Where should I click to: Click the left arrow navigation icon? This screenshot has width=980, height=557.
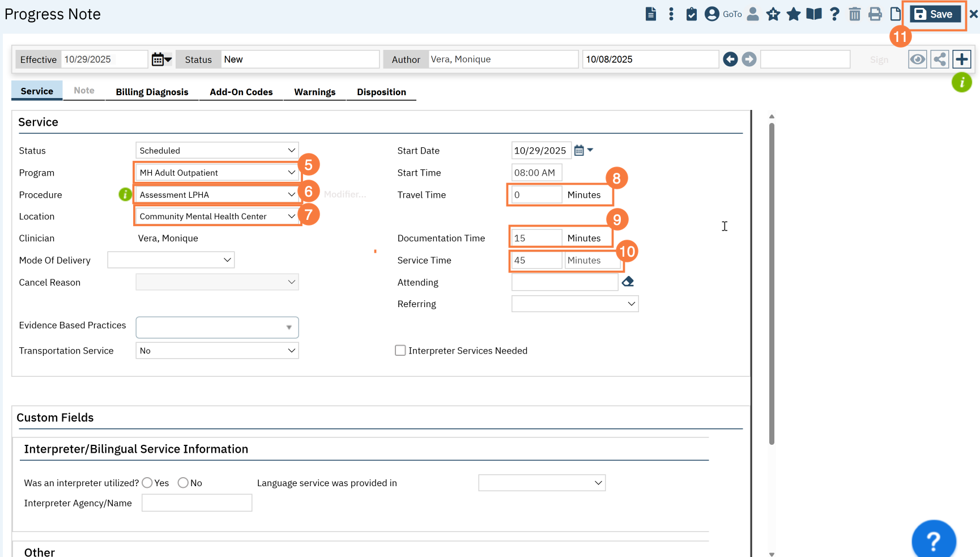coord(730,59)
